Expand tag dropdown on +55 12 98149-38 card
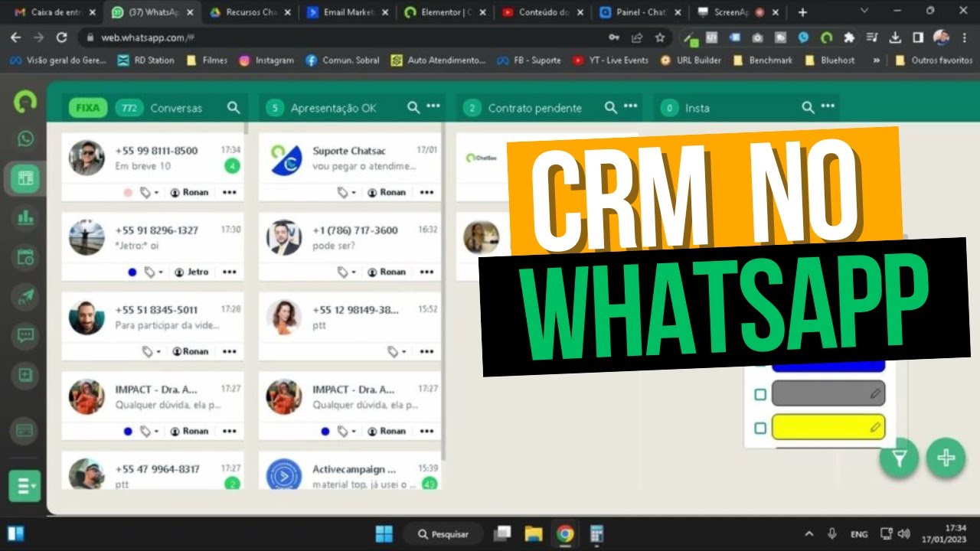 pyautogui.click(x=397, y=351)
